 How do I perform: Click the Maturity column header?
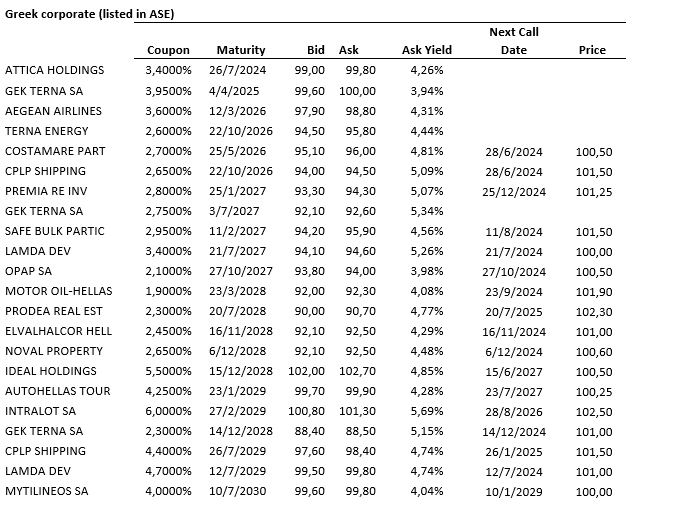click(x=241, y=50)
